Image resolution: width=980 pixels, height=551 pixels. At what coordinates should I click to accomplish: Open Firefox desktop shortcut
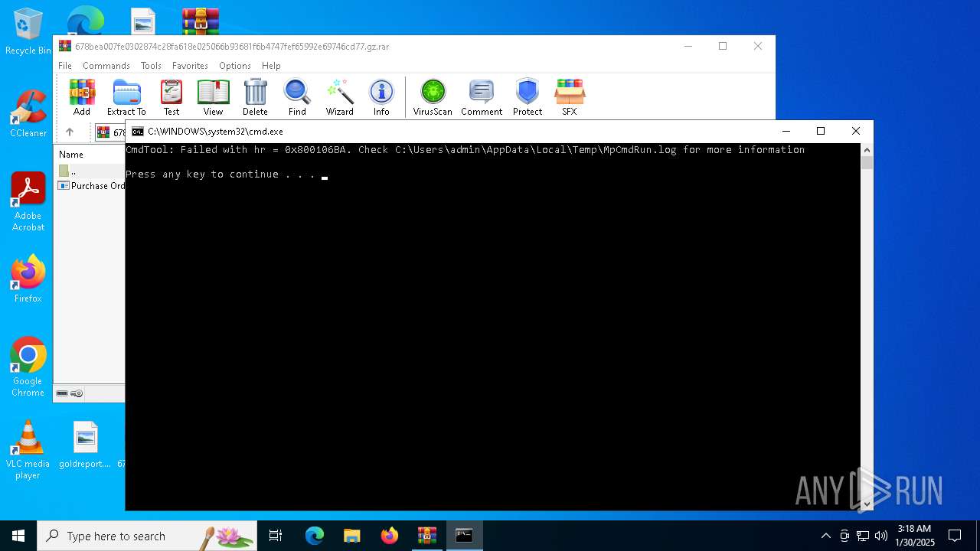[28, 279]
